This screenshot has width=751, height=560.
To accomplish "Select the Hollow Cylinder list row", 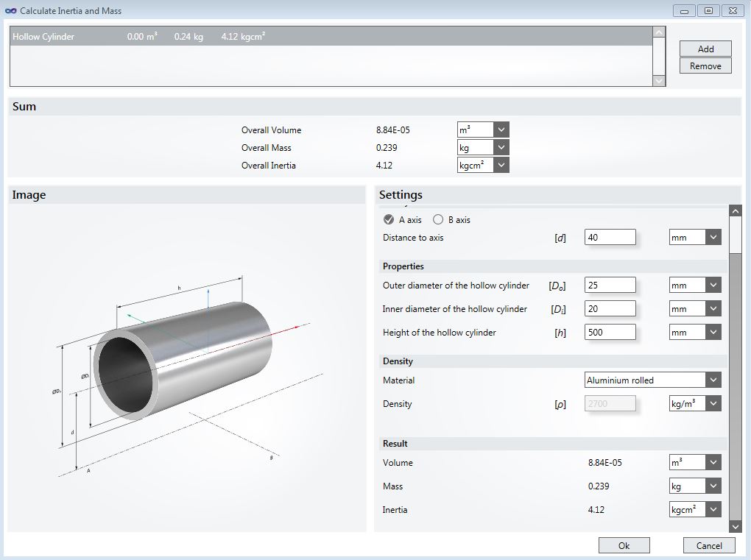I will tap(331, 36).
